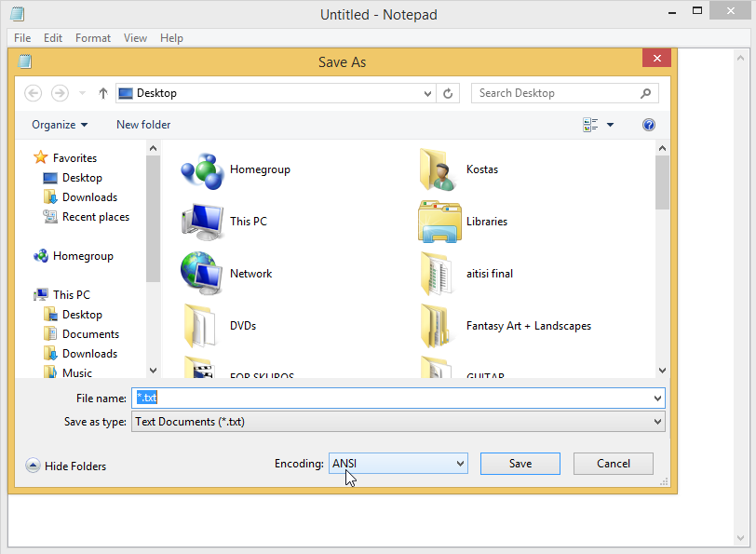This screenshot has height=554, width=756.
Task: Open the Notepad Help menu
Action: [x=171, y=38]
